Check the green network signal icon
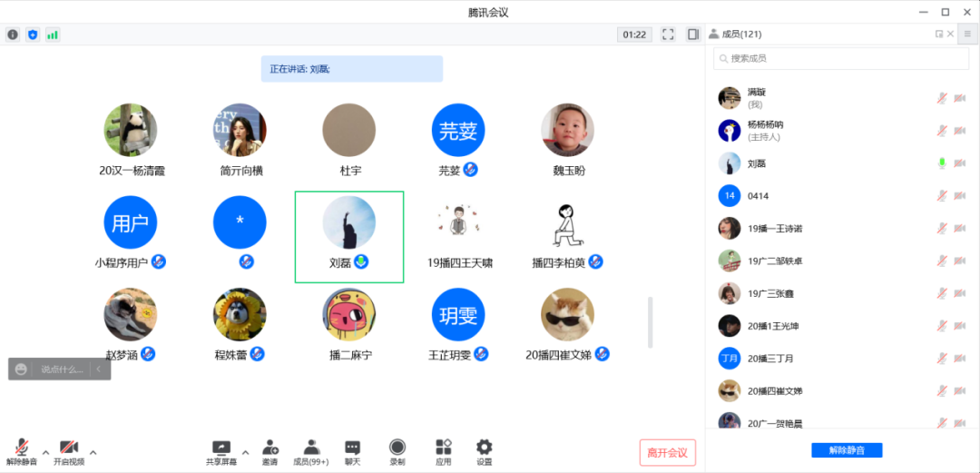980x473 pixels. (53, 34)
